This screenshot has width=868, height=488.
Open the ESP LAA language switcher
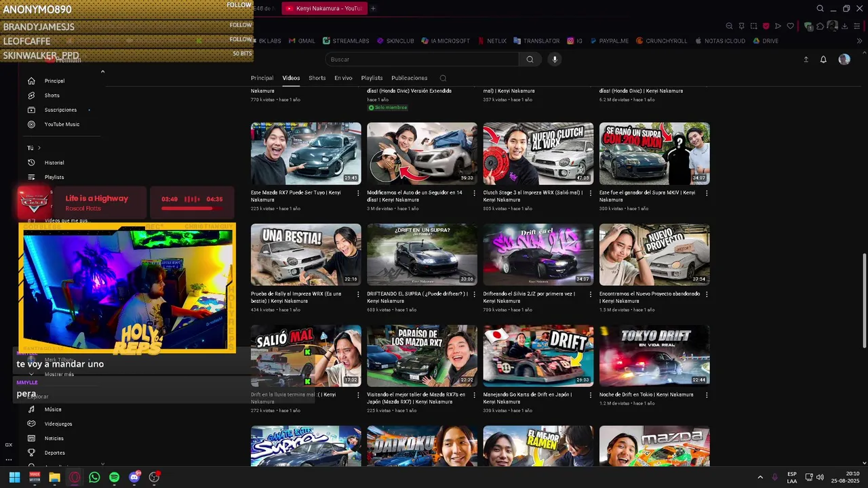[792, 477]
